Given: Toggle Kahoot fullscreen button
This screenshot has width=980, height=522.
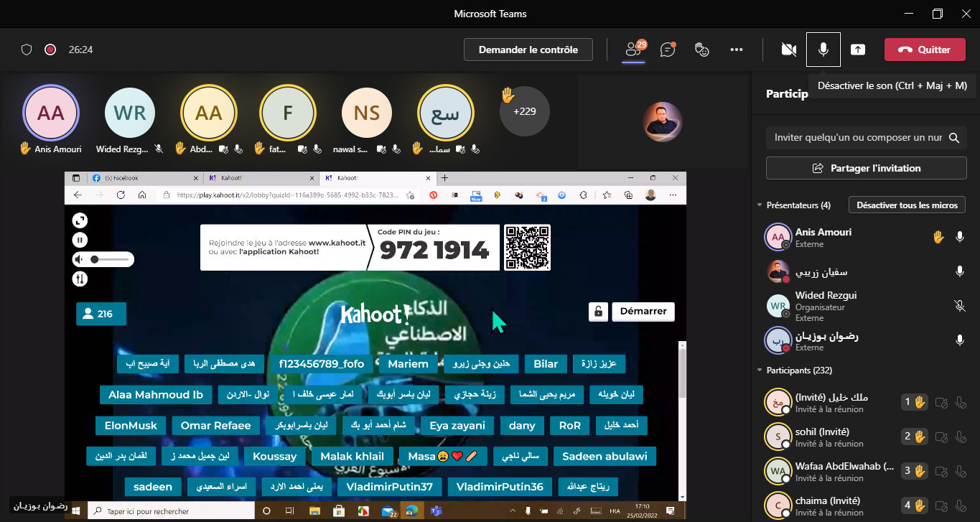Looking at the screenshot, I should coord(80,221).
